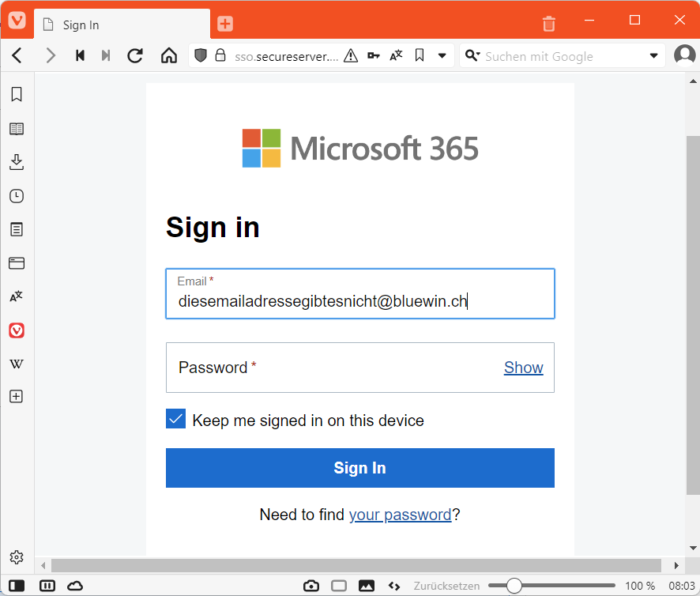The height and width of the screenshot is (596, 700).
Task: Reload the current page
Action: 135,56
